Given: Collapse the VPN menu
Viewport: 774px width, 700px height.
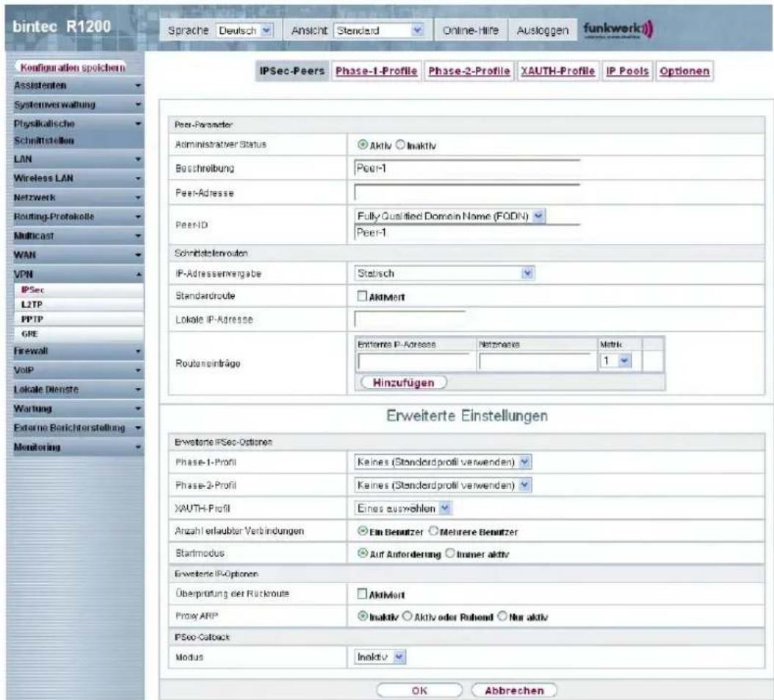Looking at the screenshot, I should point(76,274).
